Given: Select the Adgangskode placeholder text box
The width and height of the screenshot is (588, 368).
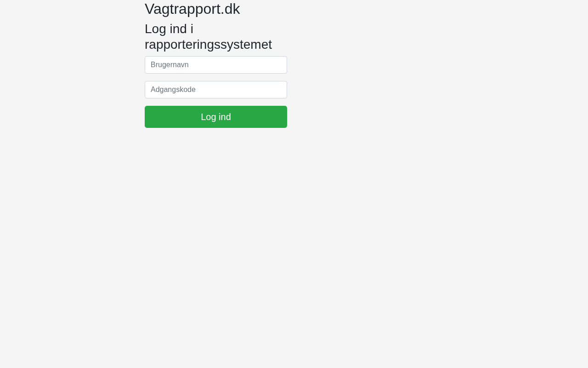Looking at the screenshot, I should [x=216, y=90].
